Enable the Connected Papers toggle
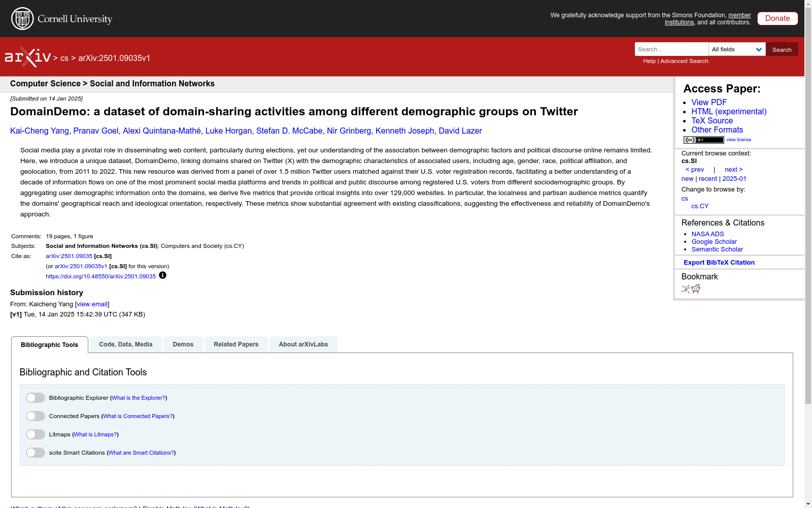 coord(36,416)
